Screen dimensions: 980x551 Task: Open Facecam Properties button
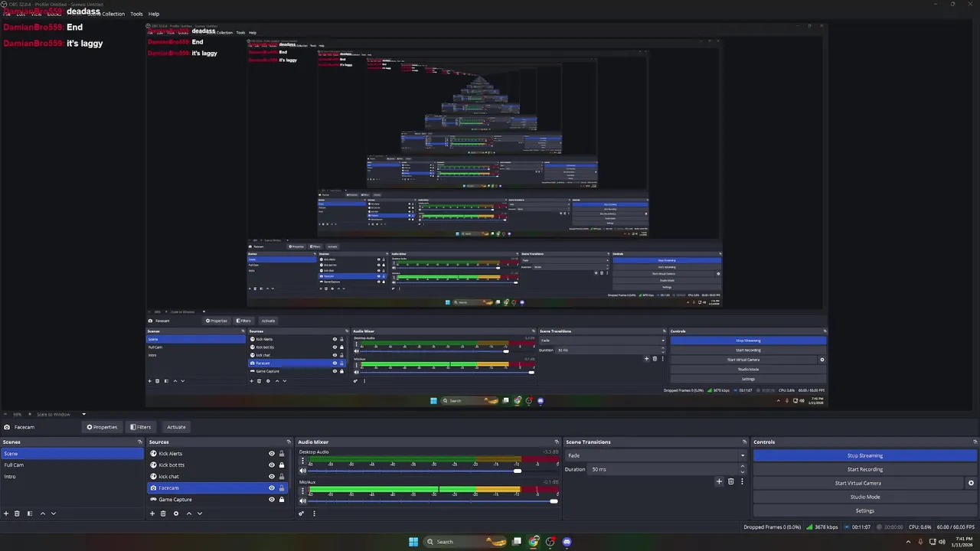click(x=102, y=427)
